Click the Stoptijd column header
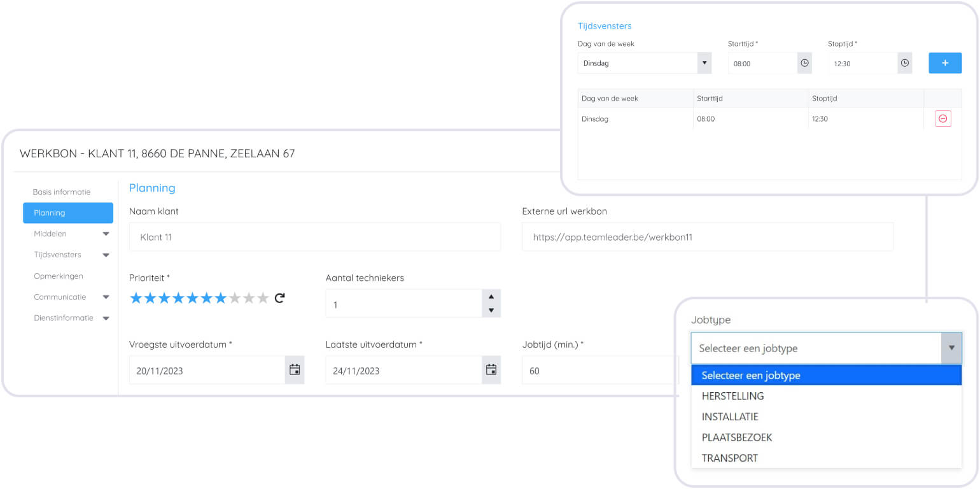Screen dimensions: 980x489 (x=866, y=99)
